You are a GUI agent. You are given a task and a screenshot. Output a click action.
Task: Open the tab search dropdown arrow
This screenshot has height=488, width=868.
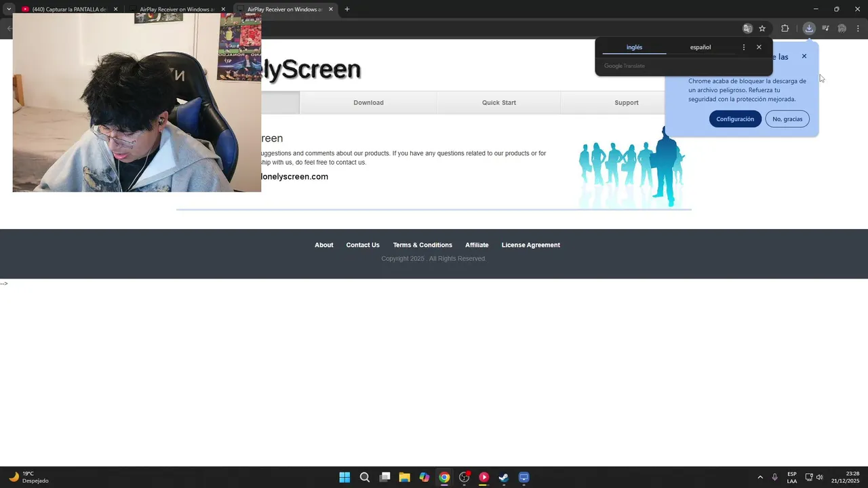pos(8,9)
